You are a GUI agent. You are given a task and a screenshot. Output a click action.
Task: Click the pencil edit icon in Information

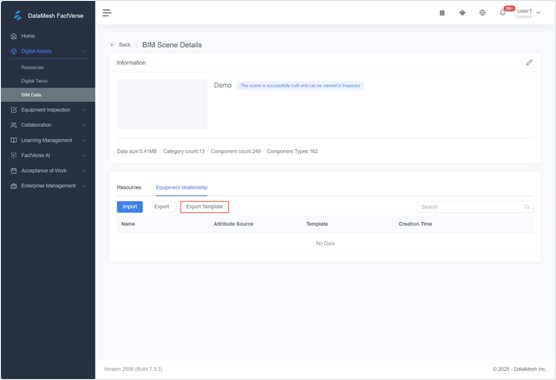(529, 63)
